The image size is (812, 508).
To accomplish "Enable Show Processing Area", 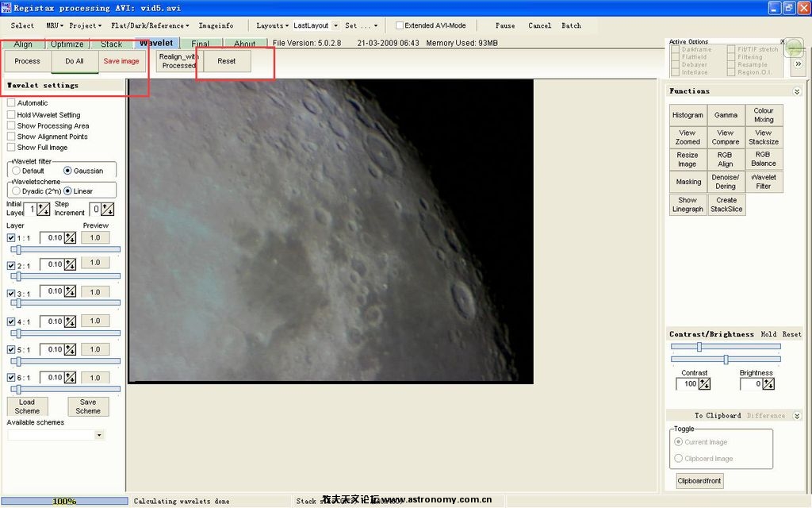I will (11, 125).
